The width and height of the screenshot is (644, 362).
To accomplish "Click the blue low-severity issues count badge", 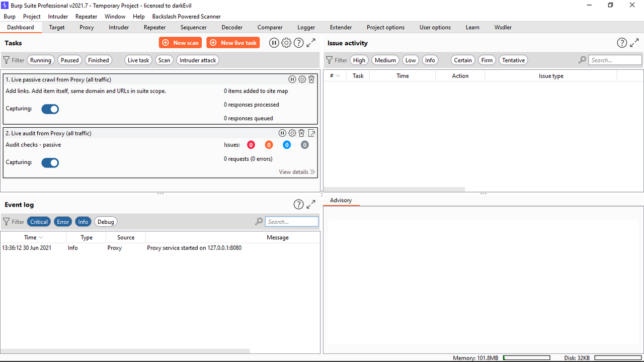I will click(x=287, y=145).
